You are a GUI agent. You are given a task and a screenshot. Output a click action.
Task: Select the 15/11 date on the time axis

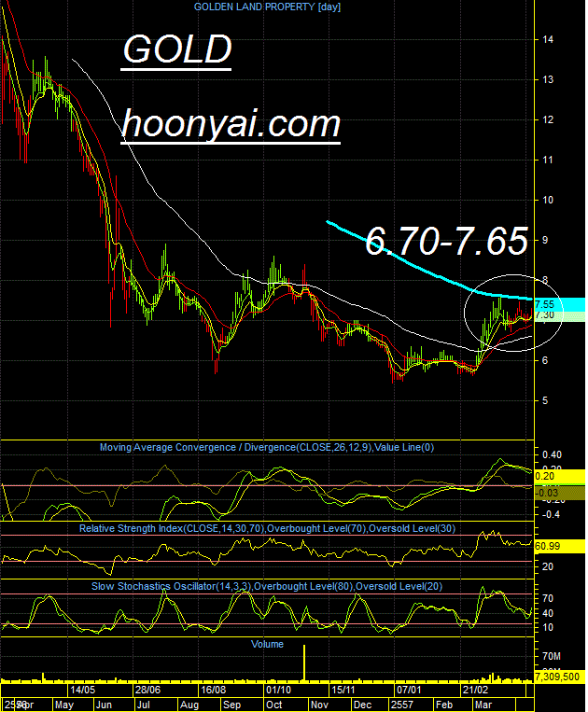(343, 691)
